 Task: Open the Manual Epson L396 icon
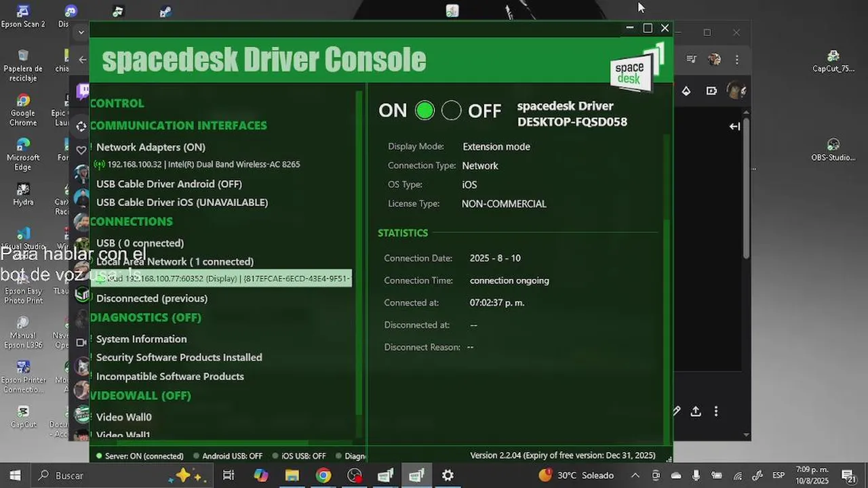coord(23,332)
